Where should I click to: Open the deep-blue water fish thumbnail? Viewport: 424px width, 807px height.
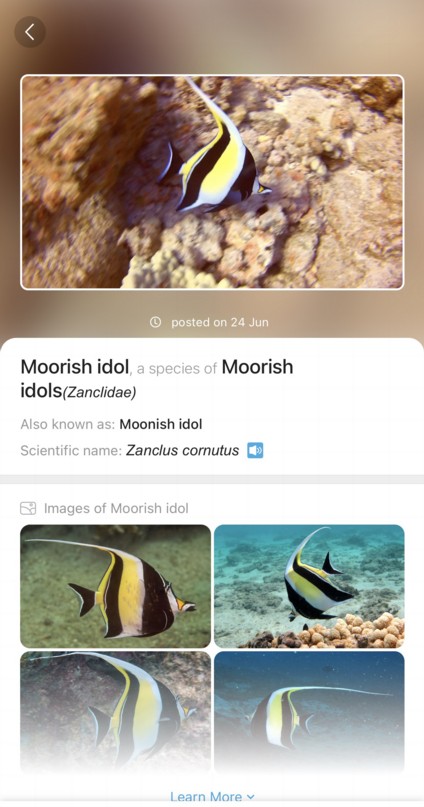[309, 712]
